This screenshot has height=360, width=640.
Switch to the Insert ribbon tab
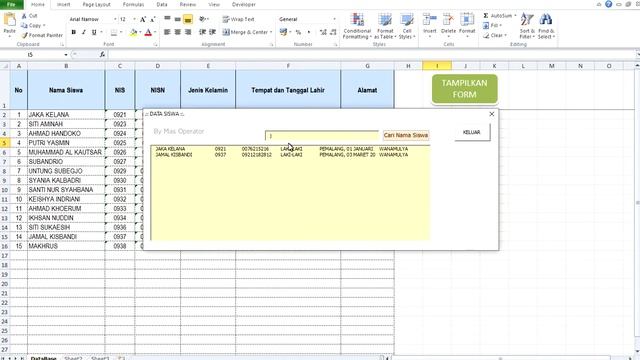pos(63,4)
